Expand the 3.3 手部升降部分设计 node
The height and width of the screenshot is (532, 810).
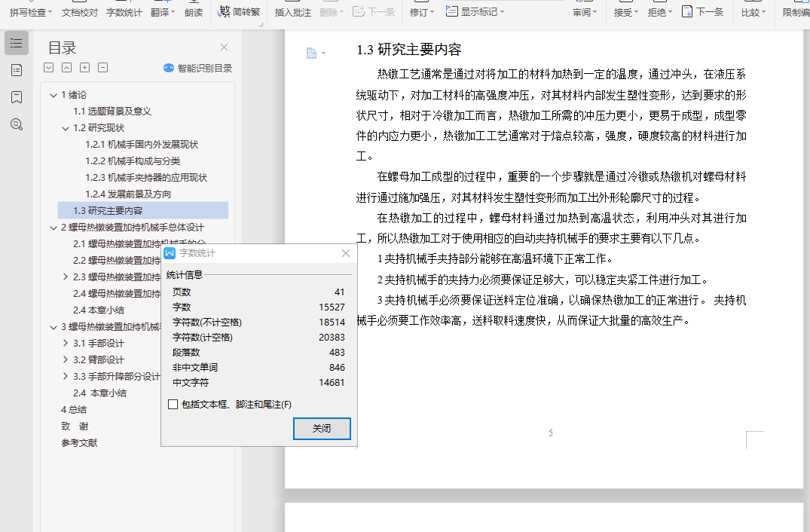pos(65,376)
